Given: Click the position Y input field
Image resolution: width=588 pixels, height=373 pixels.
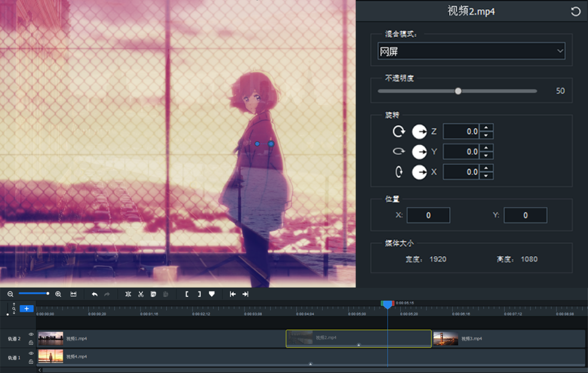Looking at the screenshot, I should click(525, 215).
